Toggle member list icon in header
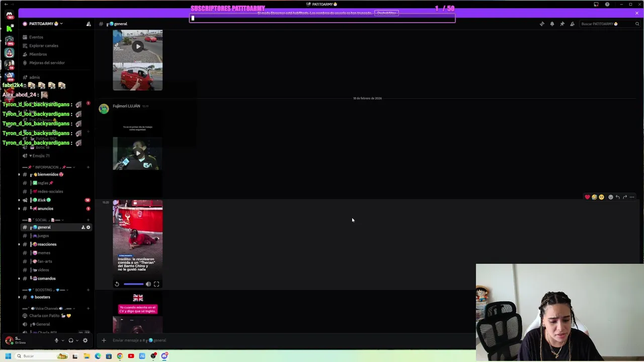 click(x=572, y=24)
